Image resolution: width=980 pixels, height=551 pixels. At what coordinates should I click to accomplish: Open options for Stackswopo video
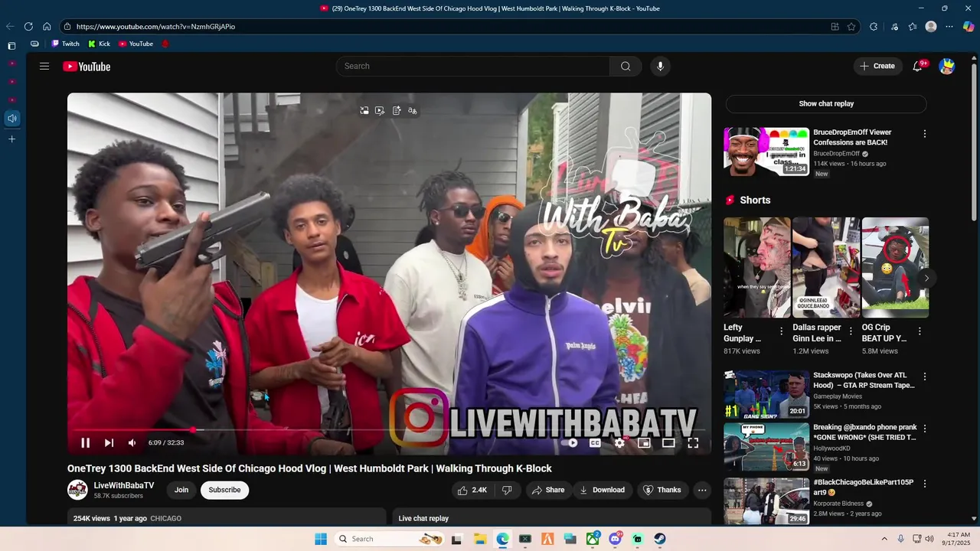point(924,377)
